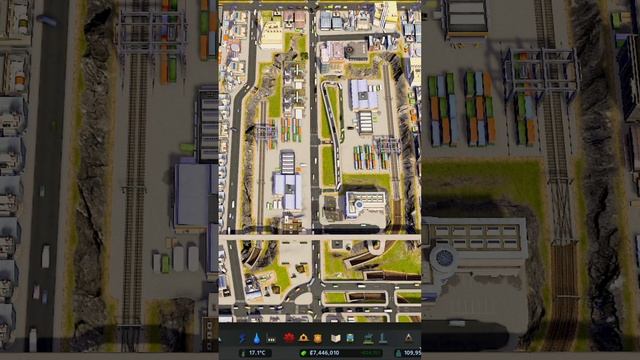Image resolution: width=640 pixels, height=360 pixels.
Task: Open the Garbage and Industry factory icon
Action: [271, 338]
